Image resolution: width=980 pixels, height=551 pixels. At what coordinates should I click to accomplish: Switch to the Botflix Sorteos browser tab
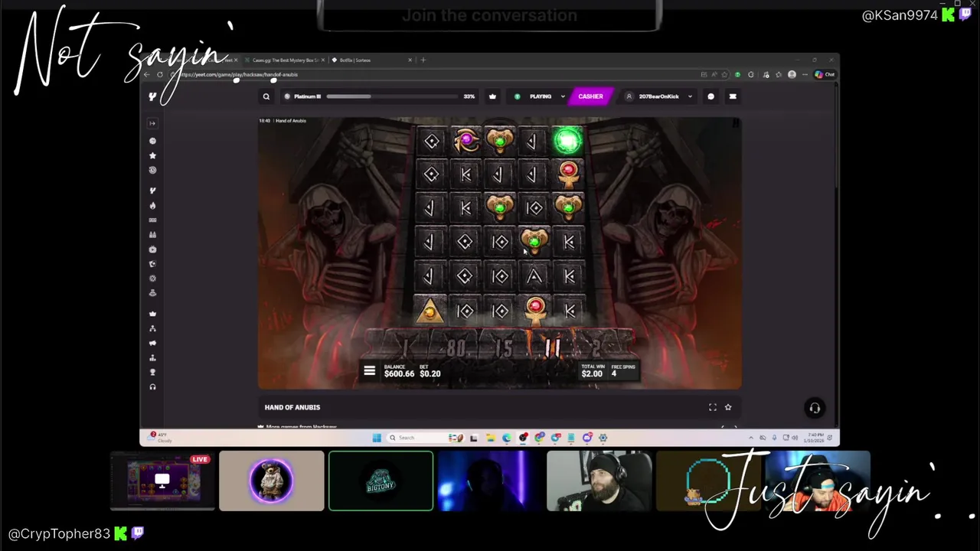click(371, 60)
